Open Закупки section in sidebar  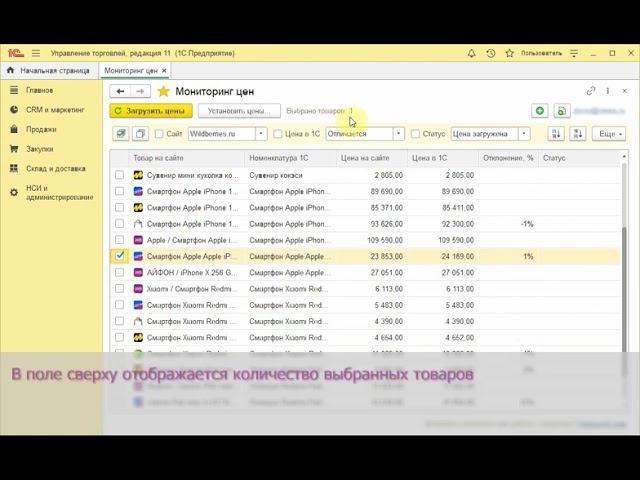click(40, 149)
